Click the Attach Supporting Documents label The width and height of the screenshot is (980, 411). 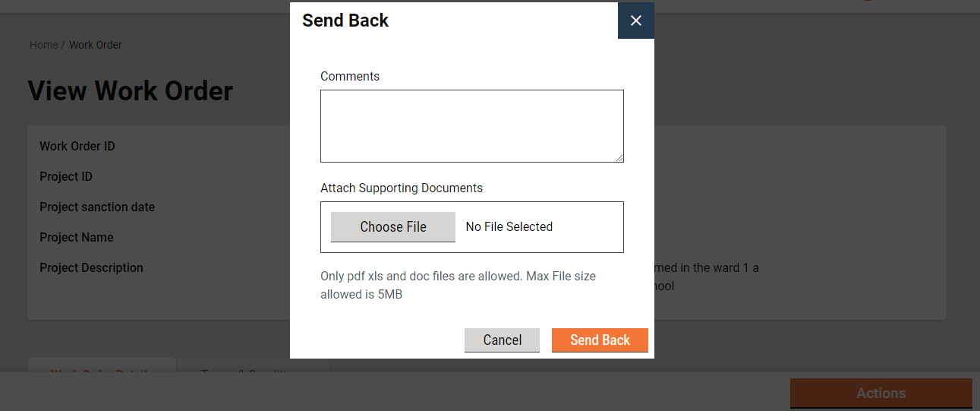pos(402,188)
